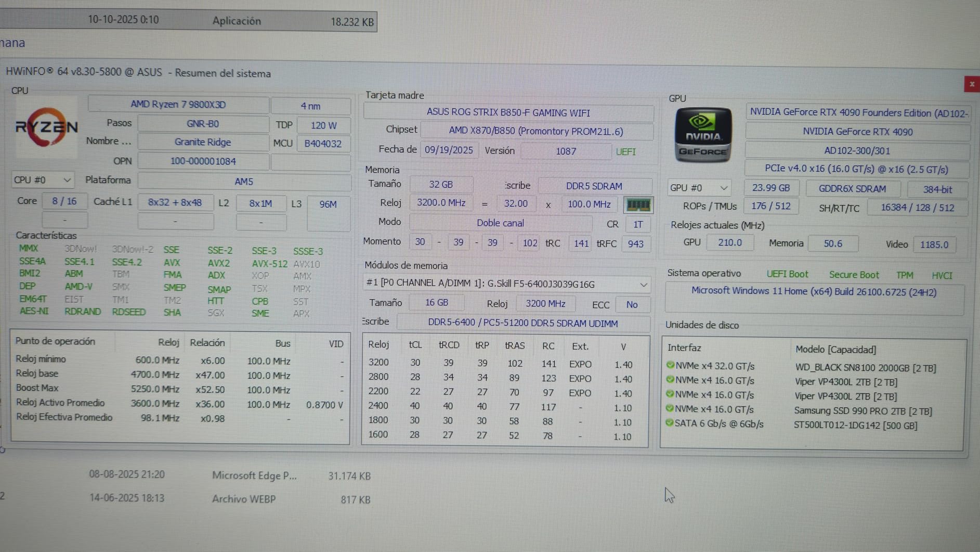This screenshot has width=980, height=552.
Task: Click the PCIe v4.0 x16 bus field
Action: [856, 169]
